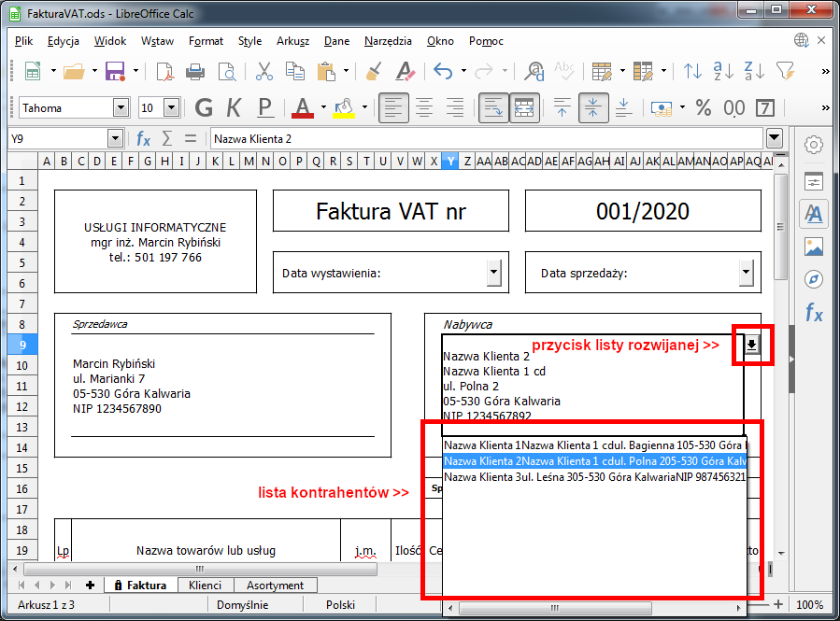Click the Save document icon

[115, 71]
